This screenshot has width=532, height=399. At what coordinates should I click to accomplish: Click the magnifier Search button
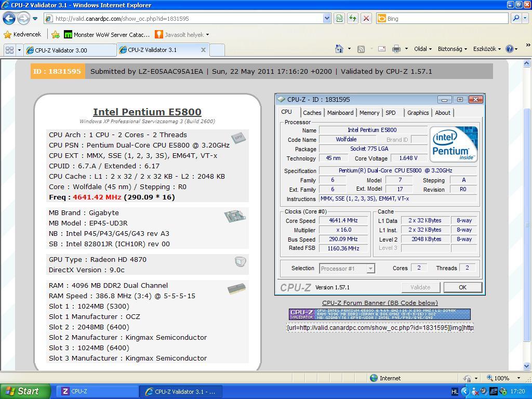pyautogui.click(x=516, y=18)
